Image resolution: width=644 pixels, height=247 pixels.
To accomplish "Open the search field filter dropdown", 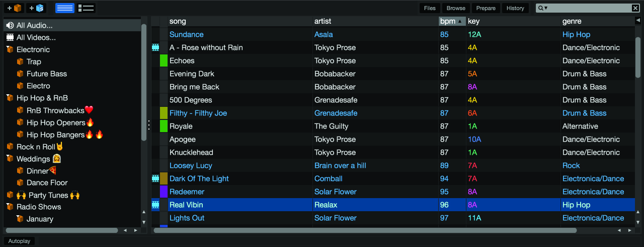I will 543,8.
